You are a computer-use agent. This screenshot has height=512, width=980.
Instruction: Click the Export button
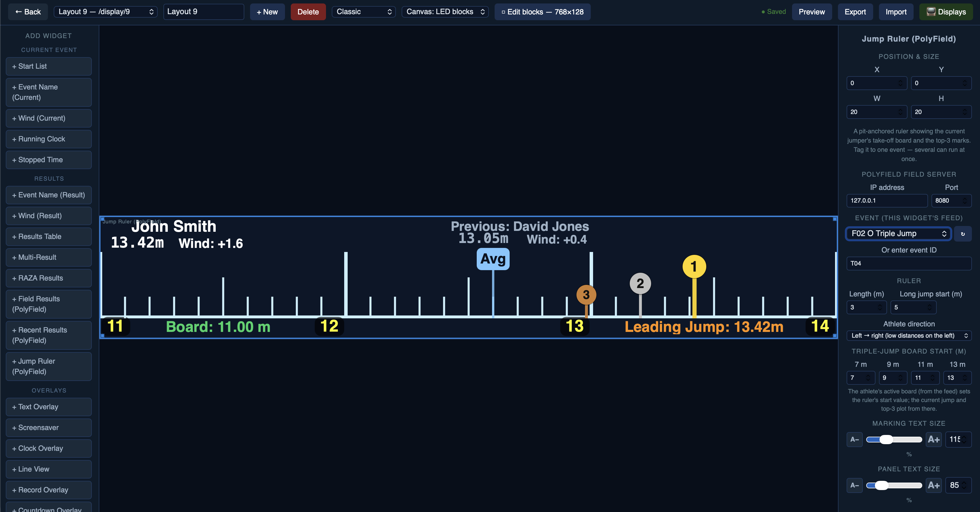[855, 12]
